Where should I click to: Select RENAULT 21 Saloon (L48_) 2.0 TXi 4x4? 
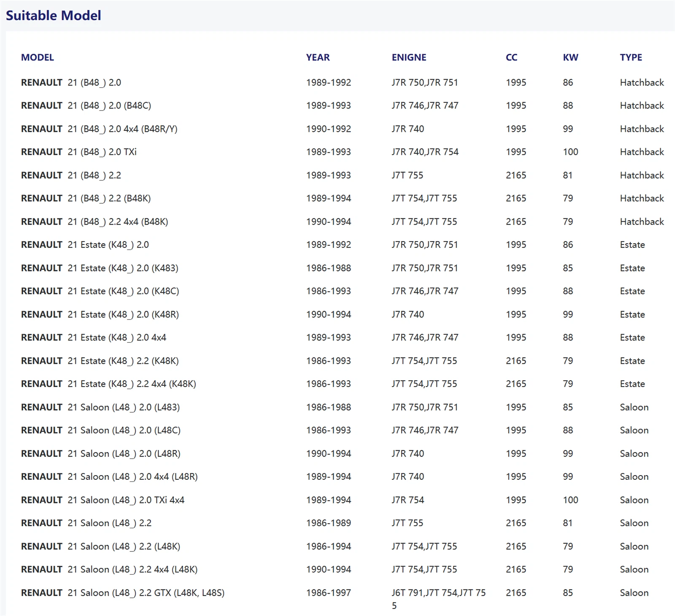[x=103, y=500]
